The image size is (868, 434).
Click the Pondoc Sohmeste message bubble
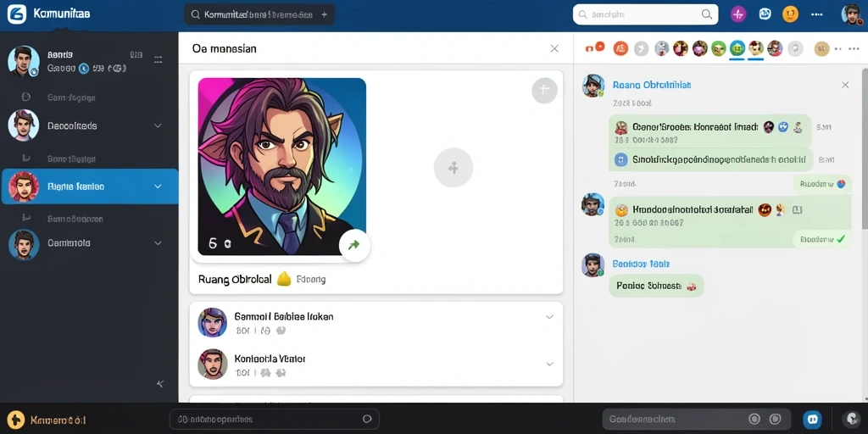point(656,286)
